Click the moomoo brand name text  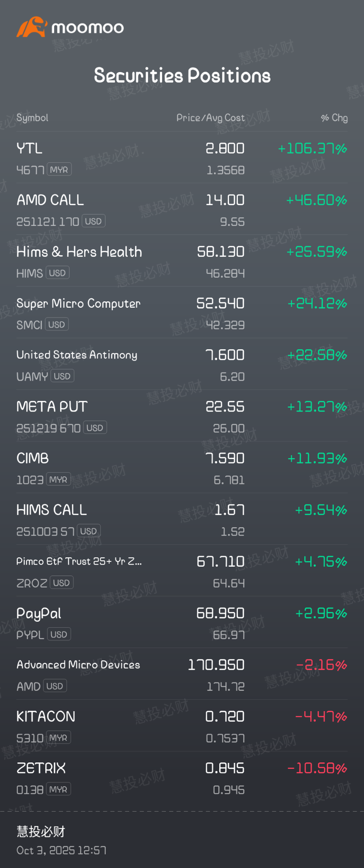pyautogui.click(x=88, y=28)
